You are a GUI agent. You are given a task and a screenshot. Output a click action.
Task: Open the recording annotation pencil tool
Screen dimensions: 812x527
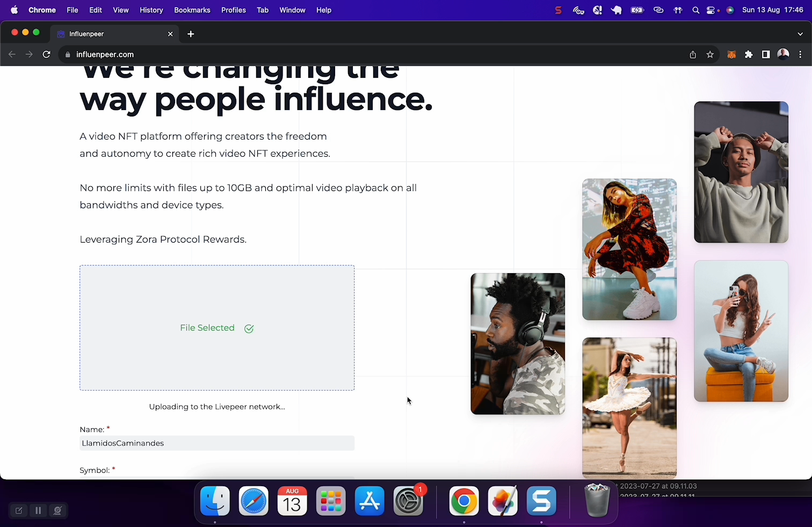pos(19,510)
